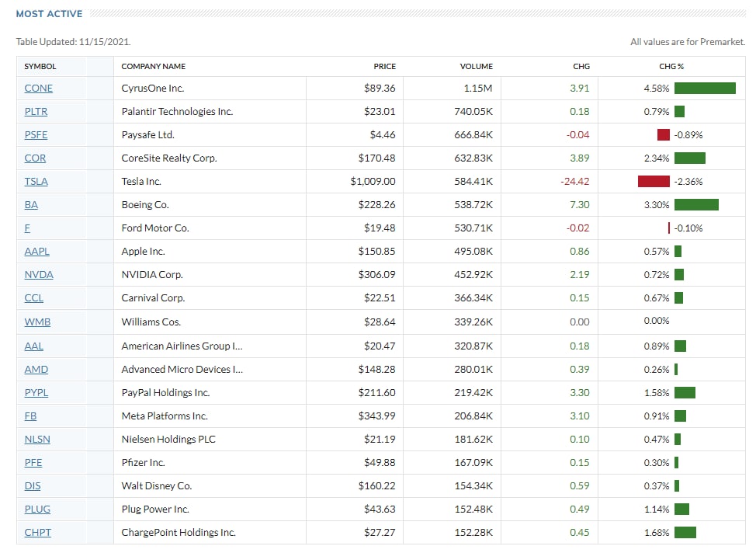Click the COMPANY NAME column header
The image size is (756, 553).
tap(154, 67)
